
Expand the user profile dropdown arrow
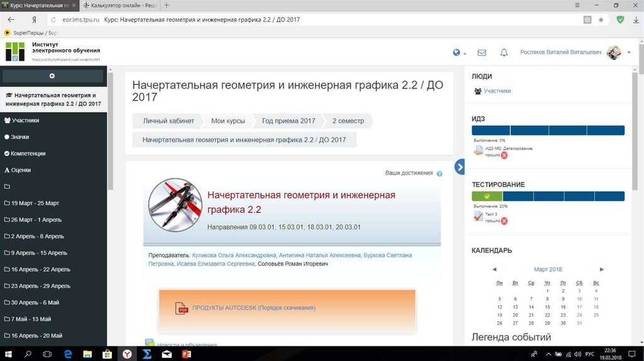pos(629,53)
